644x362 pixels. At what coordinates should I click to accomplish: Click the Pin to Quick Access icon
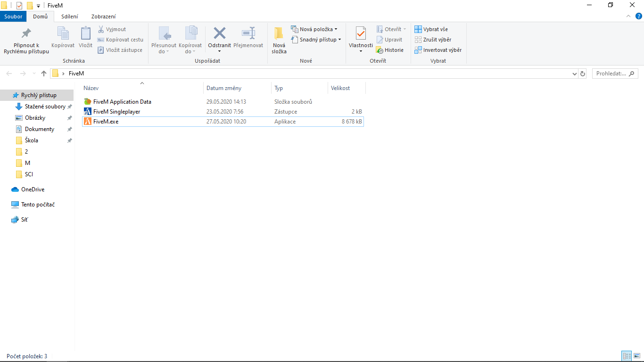26,33
